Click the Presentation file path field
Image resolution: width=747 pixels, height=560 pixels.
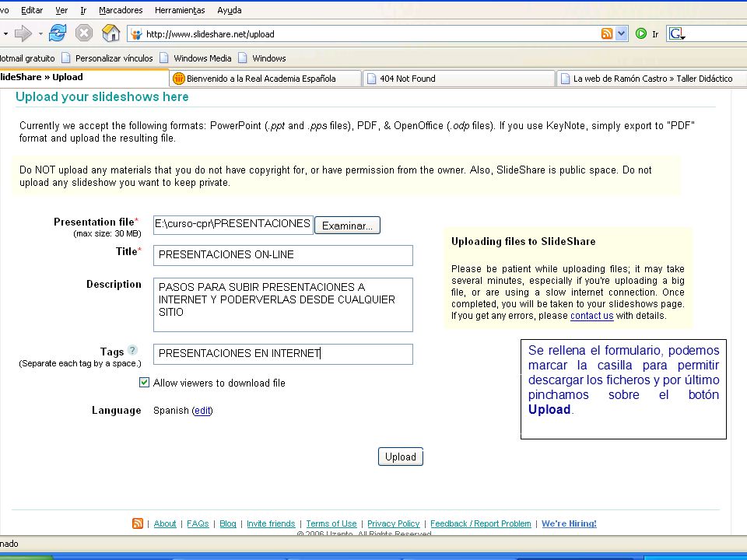tap(233, 224)
